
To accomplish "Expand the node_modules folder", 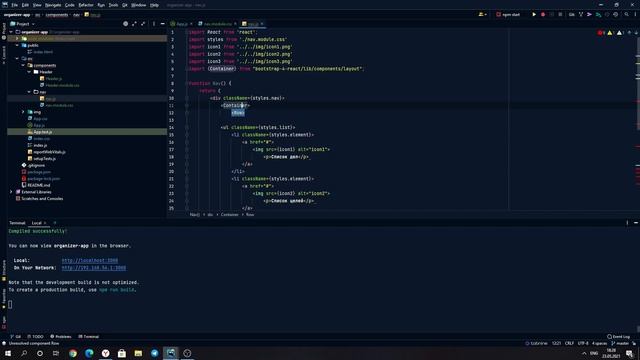I will [x=17, y=38].
